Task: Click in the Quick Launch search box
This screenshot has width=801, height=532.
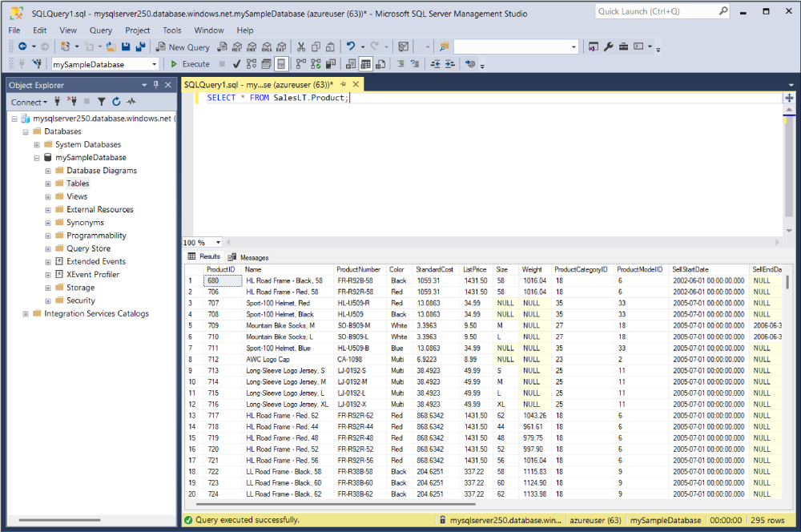Action: [x=658, y=11]
